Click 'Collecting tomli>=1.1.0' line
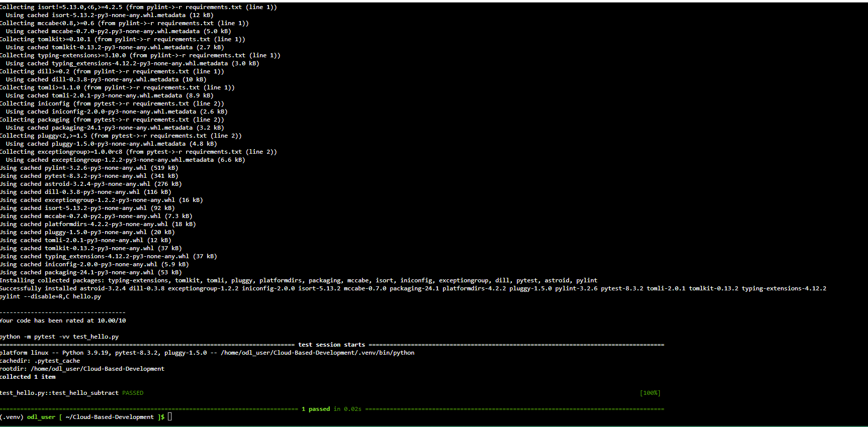Screen dimensions: 868x427 pyautogui.click(x=117, y=87)
